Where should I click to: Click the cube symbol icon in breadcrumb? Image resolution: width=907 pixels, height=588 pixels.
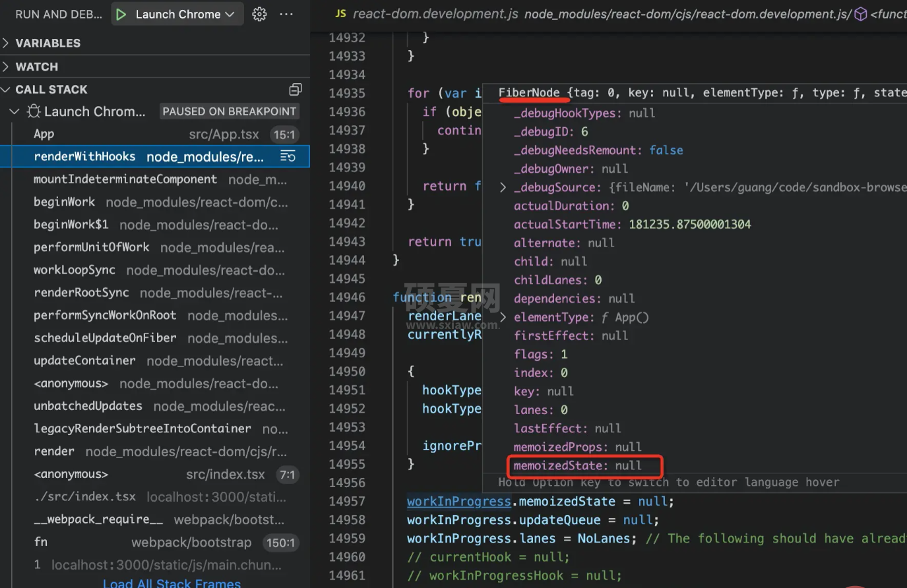pyautogui.click(x=861, y=14)
